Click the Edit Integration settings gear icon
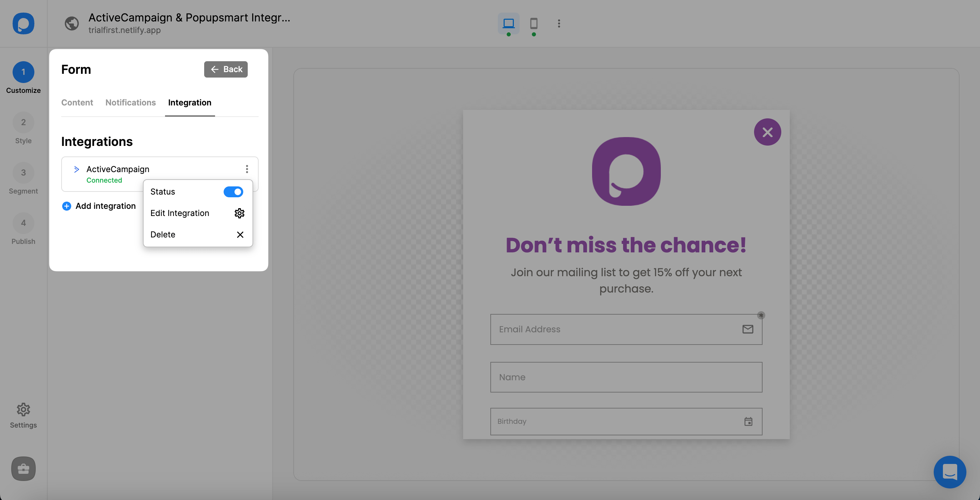 click(x=240, y=213)
